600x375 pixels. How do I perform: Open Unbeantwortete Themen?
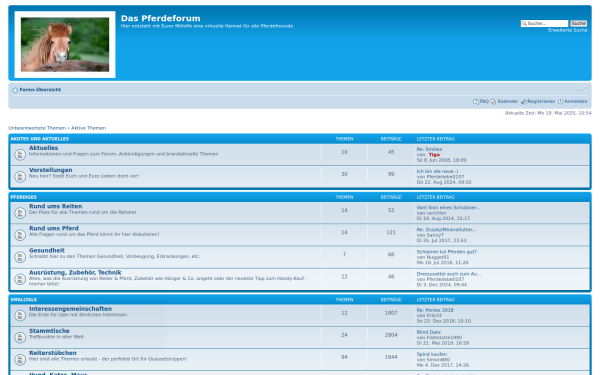point(37,128)
